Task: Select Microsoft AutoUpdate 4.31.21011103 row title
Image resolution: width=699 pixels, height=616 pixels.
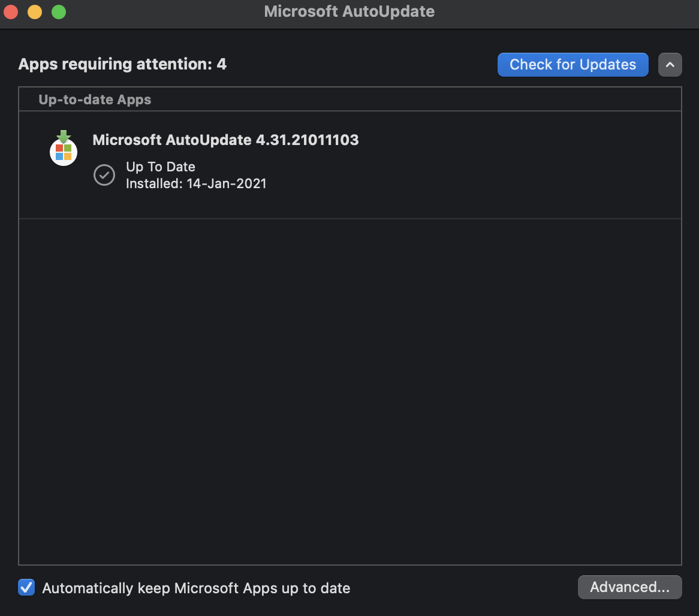Action: 225,140
